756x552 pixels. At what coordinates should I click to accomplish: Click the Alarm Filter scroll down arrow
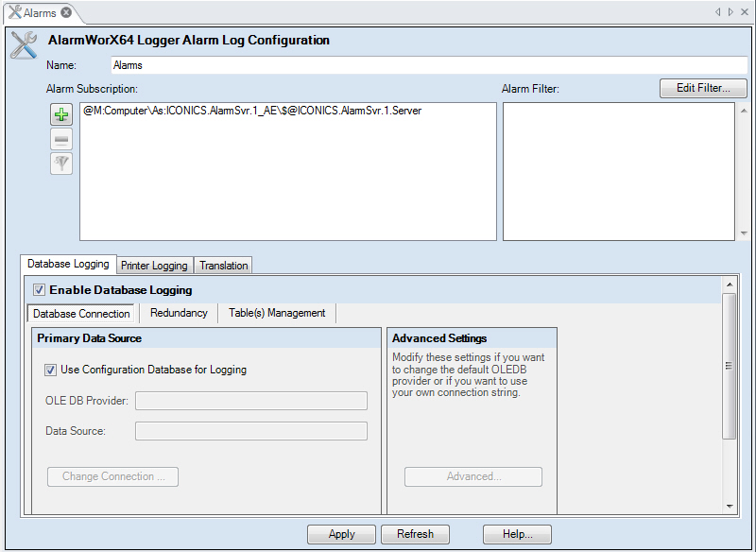coord(744,233)
